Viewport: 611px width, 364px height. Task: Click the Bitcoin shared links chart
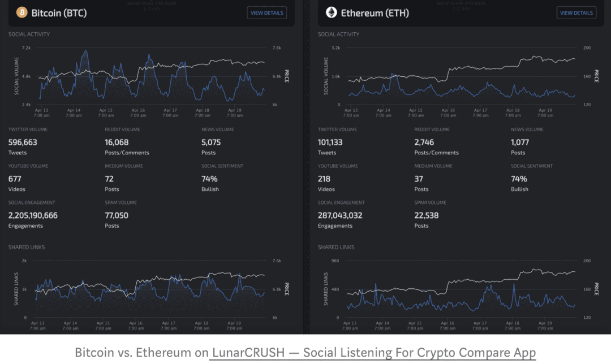pyautogui.click(x=150, y=289)
